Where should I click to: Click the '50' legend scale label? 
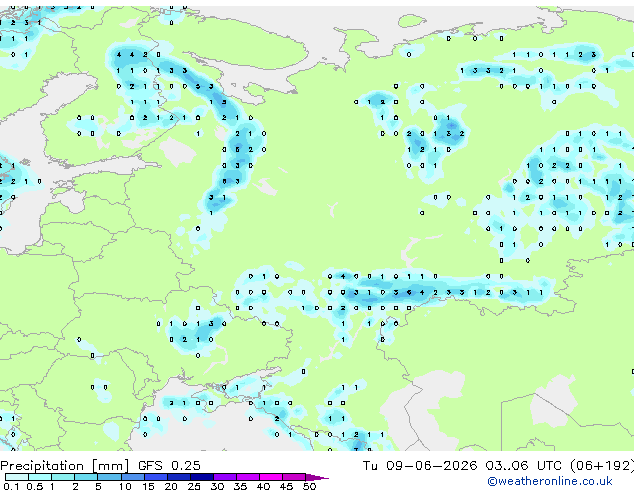click(x=309, y=486)
